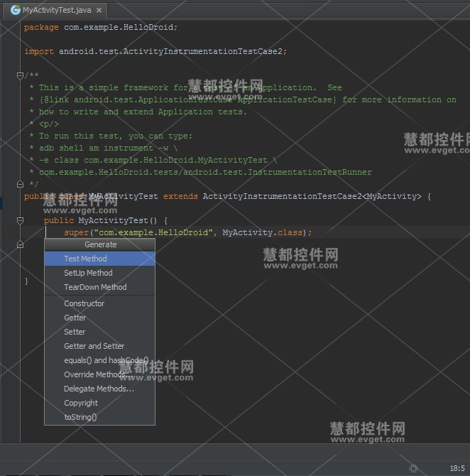Close the MyActivityTest.java tab
The image size is (470, 476).
click(99, 11)
